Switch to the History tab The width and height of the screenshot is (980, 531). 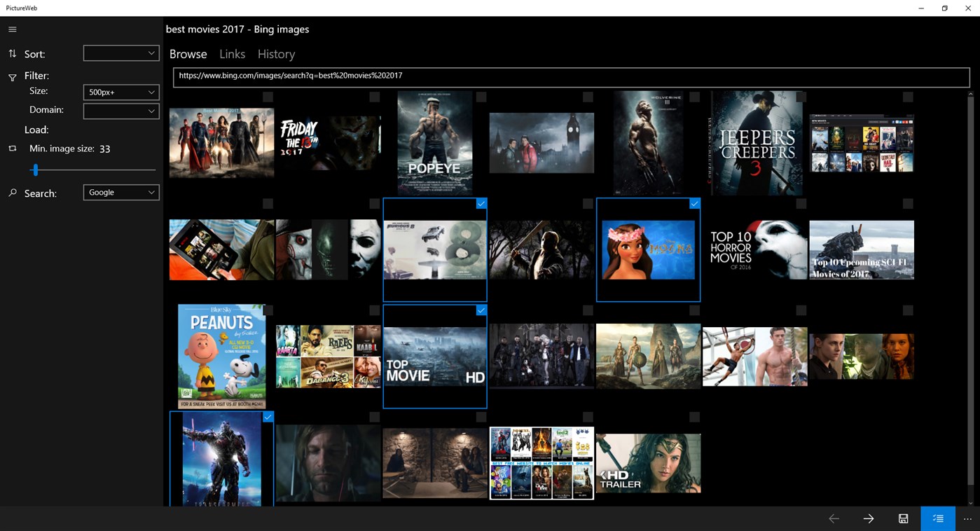[x=276, y=54]
